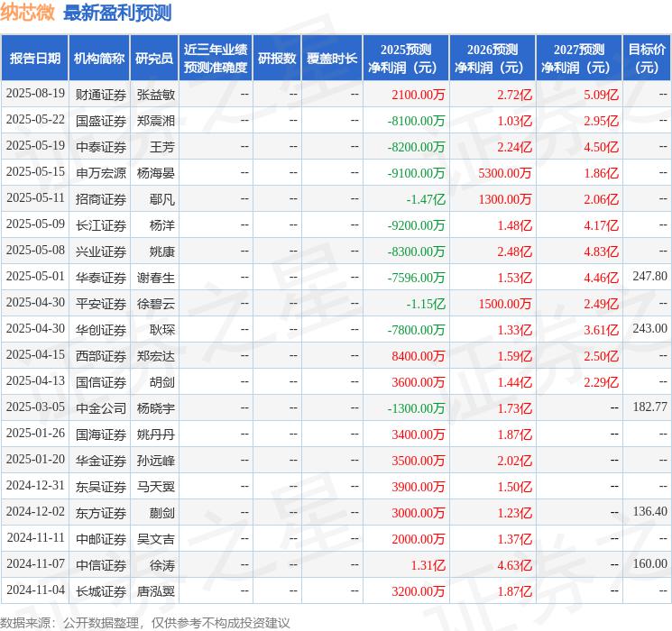Click the 数据来源 footnote text
This screenshot has height=631, width=672.
click(x=145, y=622)
